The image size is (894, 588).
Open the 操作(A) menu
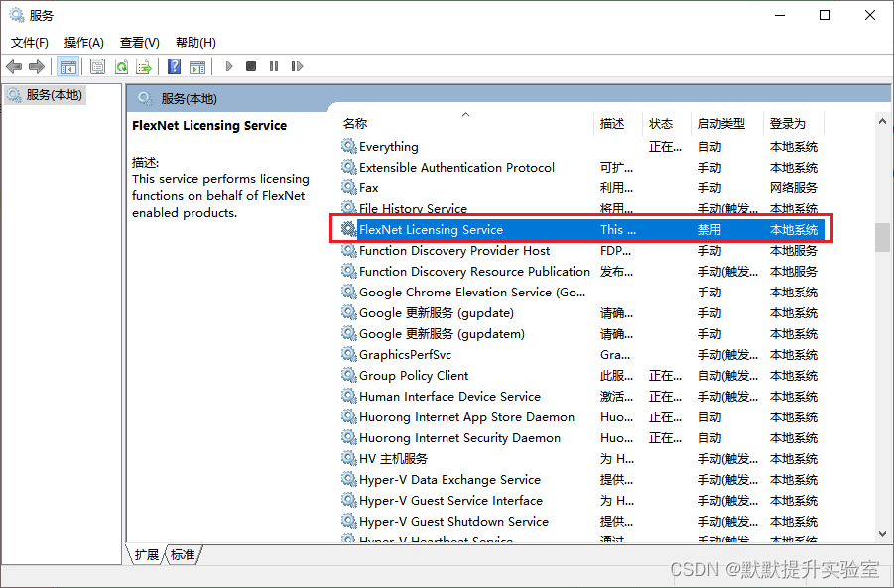84,43
